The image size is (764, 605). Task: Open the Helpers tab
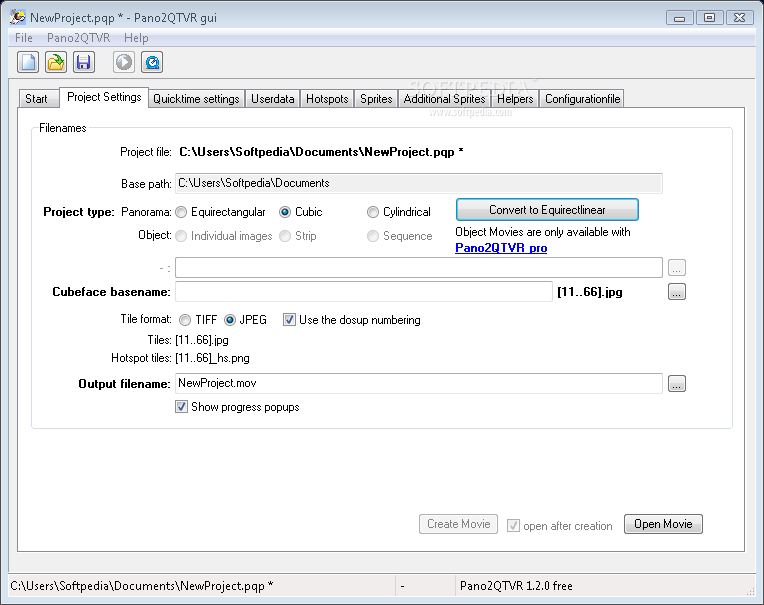coord(515,99)
